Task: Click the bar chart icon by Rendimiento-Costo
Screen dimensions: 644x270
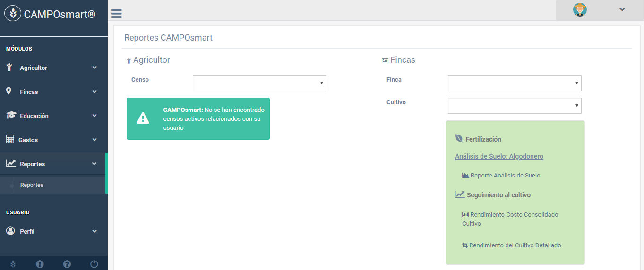Action: tap(465, 214)
